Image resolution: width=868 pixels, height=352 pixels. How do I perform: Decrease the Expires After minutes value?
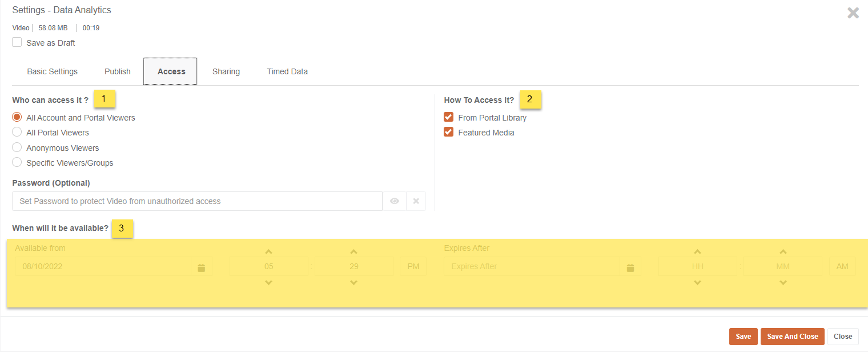click(783, 282)
